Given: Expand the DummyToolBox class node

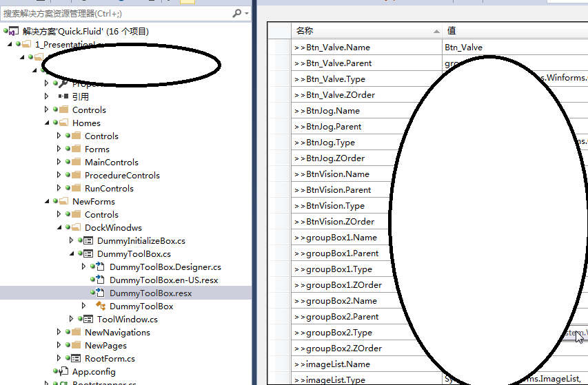Looking at the screenshot, I should coord(83,306).
